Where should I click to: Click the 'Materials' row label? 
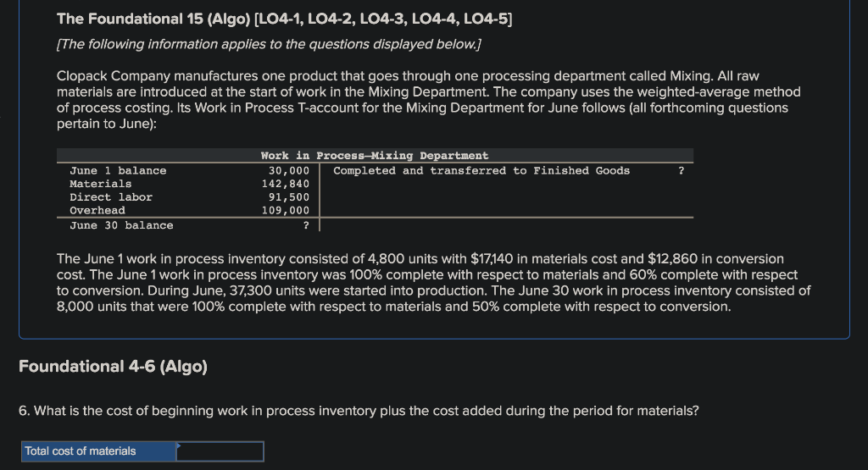click(x=101, y=184)
